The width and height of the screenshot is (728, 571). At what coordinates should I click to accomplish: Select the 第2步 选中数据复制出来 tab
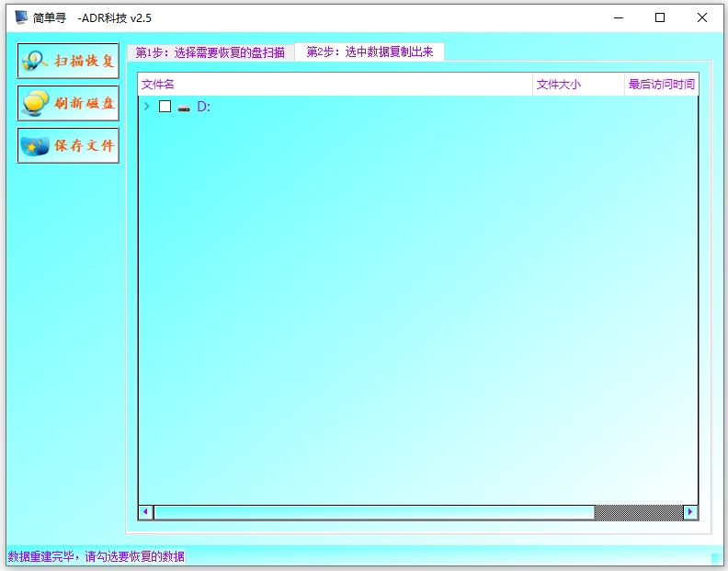pos(370,52)
